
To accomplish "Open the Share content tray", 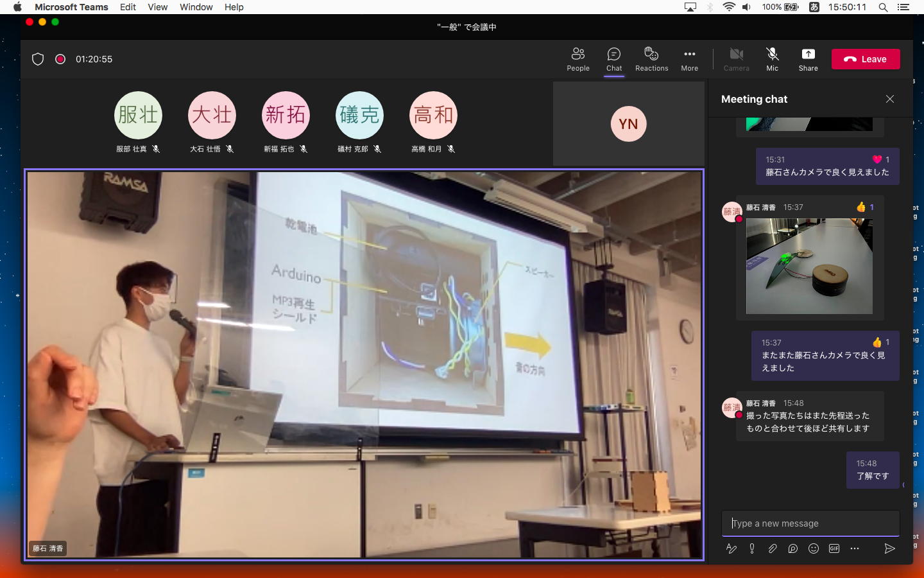I will [808, 59].
